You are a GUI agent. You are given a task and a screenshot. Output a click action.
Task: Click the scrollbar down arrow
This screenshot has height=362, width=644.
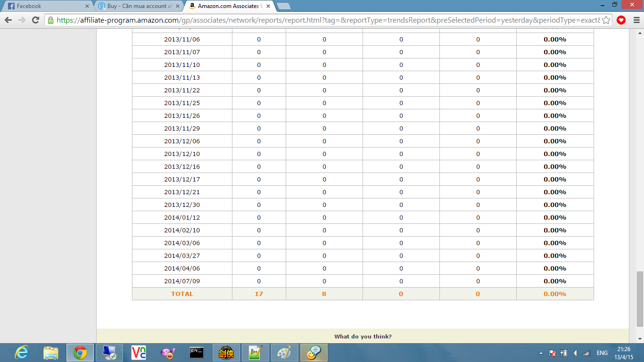[640, 339]
